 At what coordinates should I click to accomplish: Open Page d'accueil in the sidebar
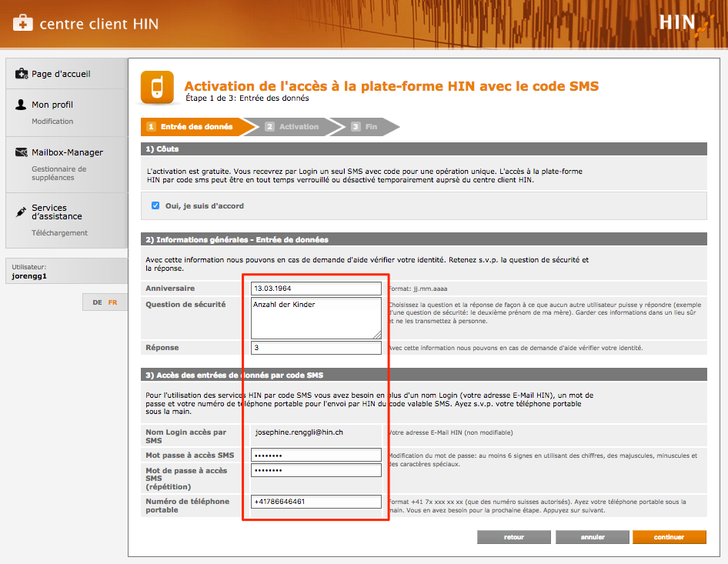(61, 74)
